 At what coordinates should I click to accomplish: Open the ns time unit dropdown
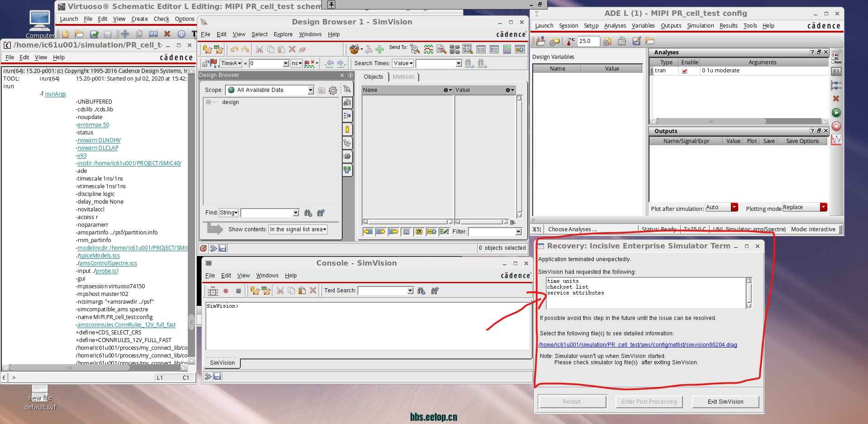(296, 63)
